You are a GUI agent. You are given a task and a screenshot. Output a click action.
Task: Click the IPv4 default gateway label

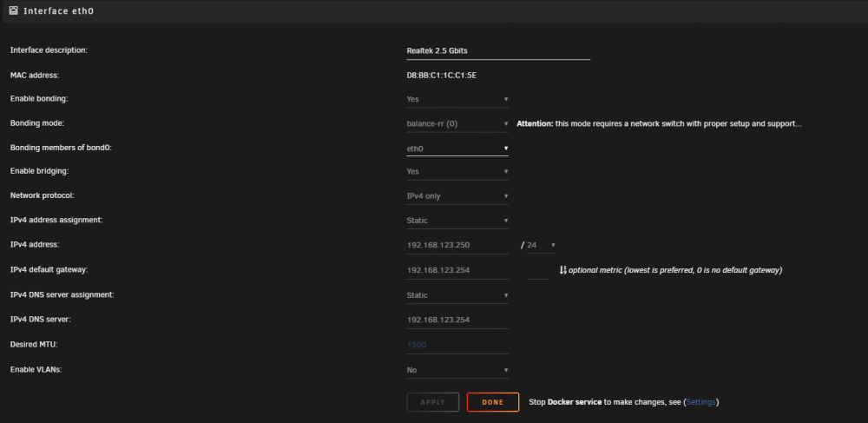click(49, 269)
